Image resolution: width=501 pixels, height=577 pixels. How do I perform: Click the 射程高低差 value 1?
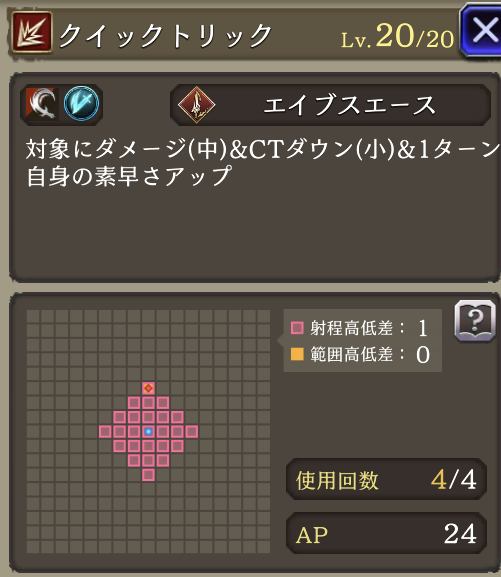tap(423, 328)
